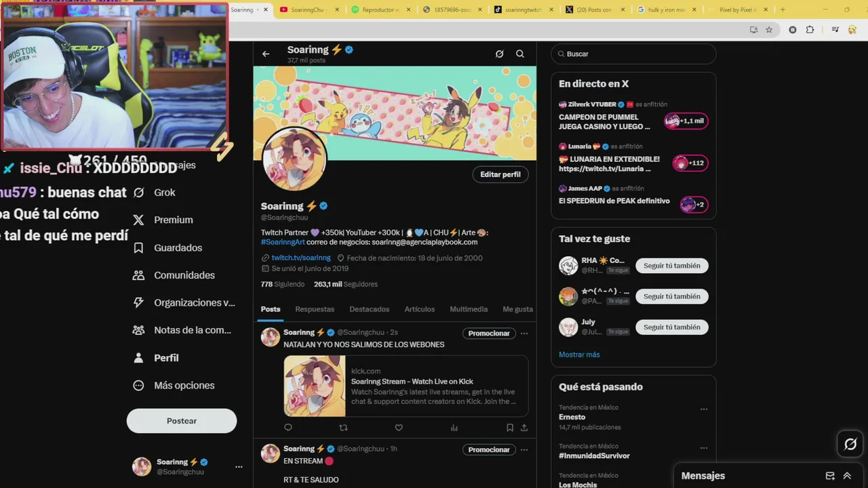Open more options for #InmunidadSurvivor trend
This screenshot has height=488, width=868.
[x=704, y=448]
